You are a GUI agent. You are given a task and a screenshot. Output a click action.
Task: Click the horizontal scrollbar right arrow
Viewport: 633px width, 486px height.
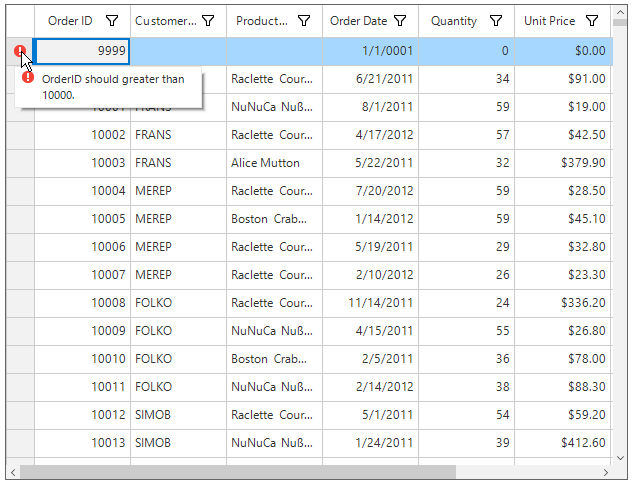[606, 472]
